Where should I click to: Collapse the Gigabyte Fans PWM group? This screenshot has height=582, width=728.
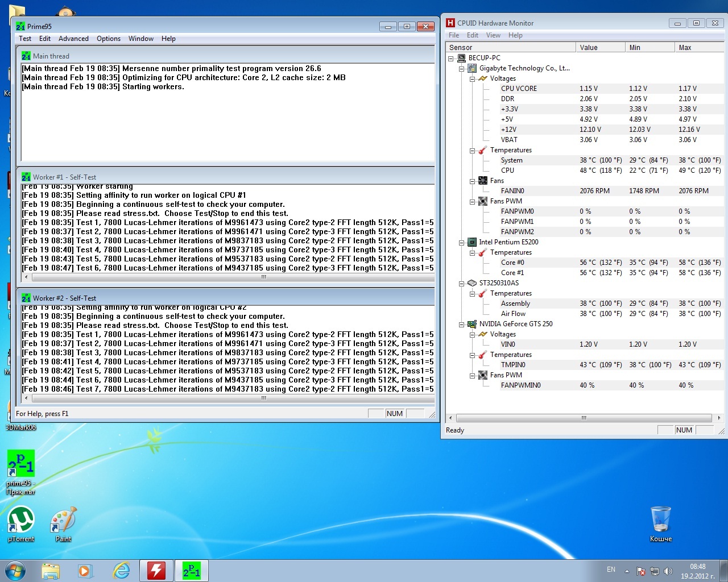tap(473, 201)
